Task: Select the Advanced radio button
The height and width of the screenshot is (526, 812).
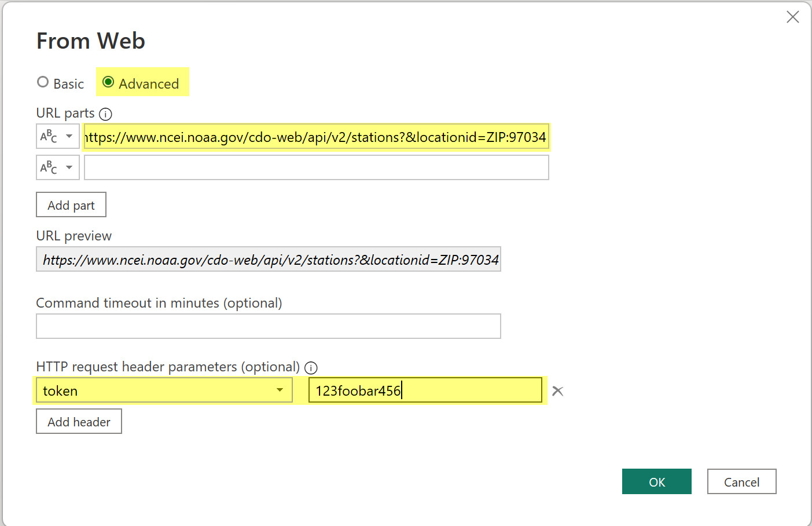Action: click(108, 82)
